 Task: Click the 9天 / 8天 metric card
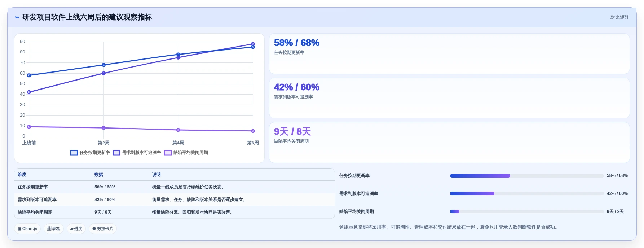[x=449, y=143]
